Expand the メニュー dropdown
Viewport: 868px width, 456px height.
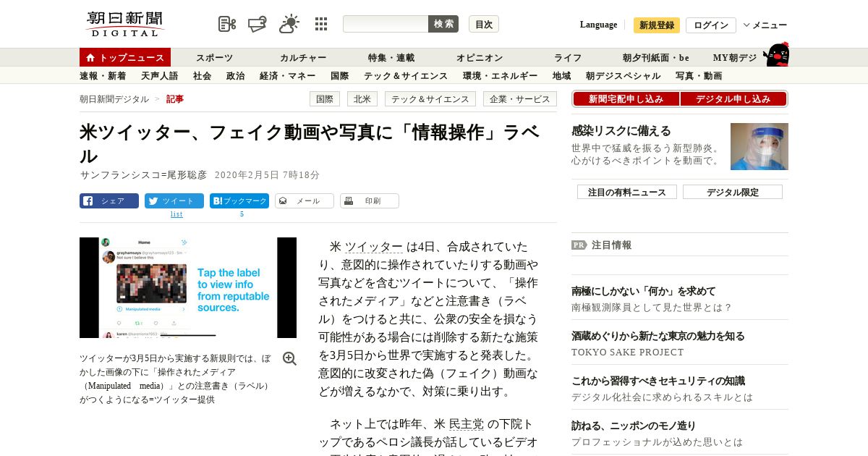pyautogui.click(x=765, y=25)
